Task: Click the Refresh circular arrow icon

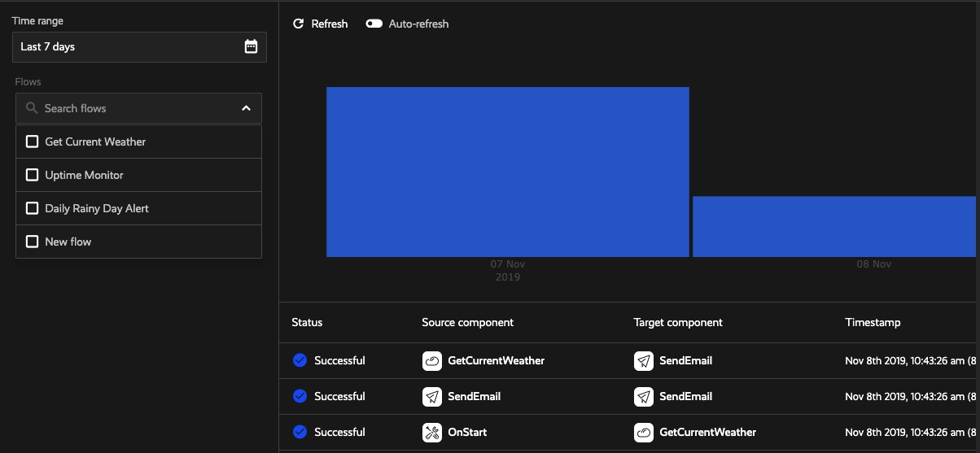Action: 299,24
